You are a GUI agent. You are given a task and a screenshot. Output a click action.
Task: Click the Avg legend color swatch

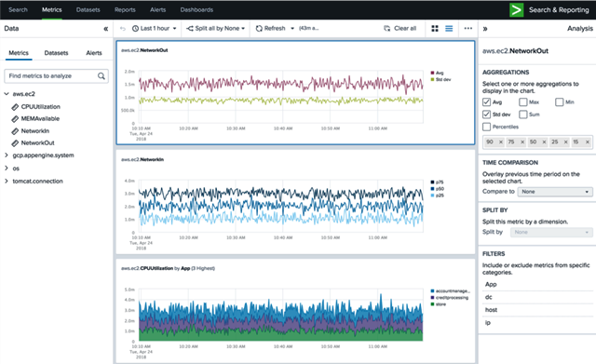click(x=432, y=73)
